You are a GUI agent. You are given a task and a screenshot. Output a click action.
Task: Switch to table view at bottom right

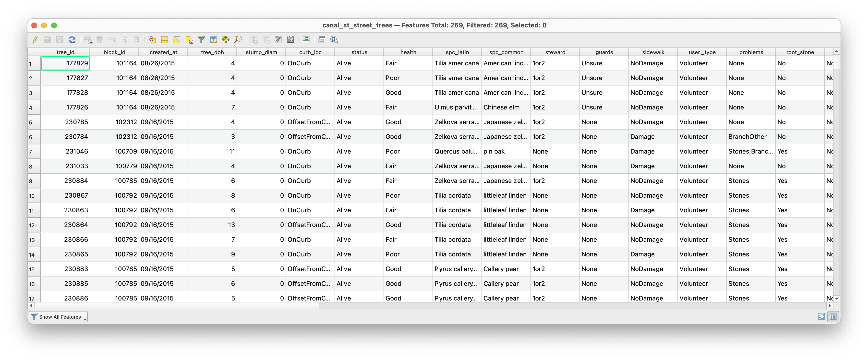(x=833, y=316)
